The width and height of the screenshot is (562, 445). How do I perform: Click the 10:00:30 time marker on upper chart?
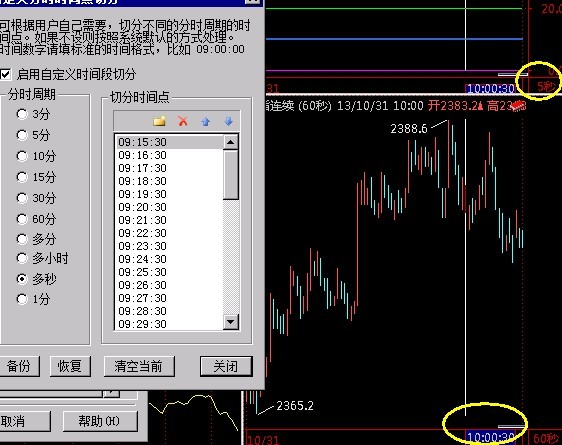tap(491, 88)
